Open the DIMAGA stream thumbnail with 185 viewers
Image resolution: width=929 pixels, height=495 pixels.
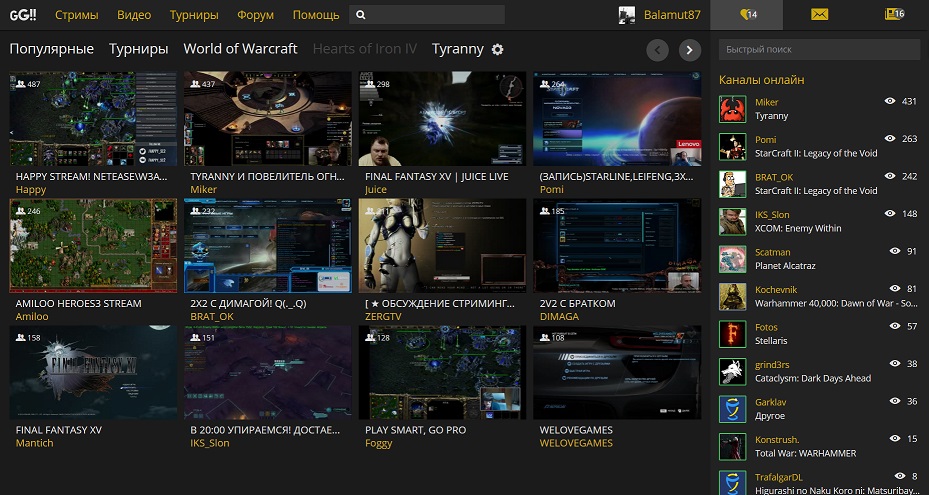coord(617,245)
